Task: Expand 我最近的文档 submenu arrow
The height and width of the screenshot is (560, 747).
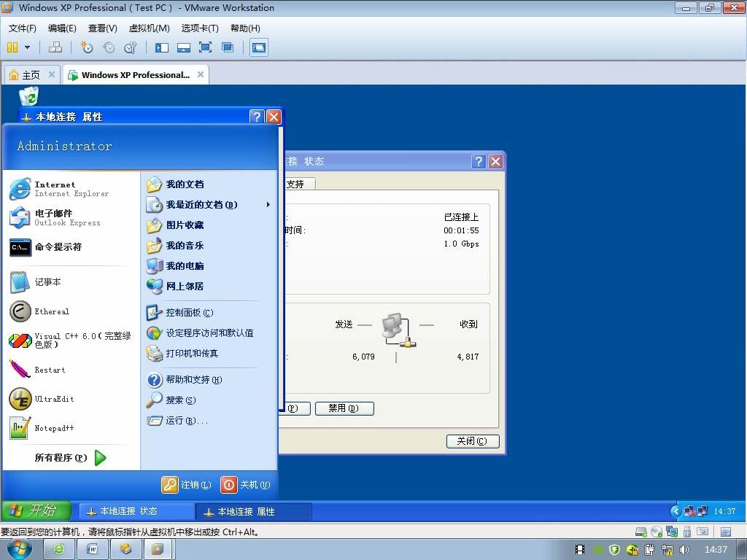Action: 268,205
